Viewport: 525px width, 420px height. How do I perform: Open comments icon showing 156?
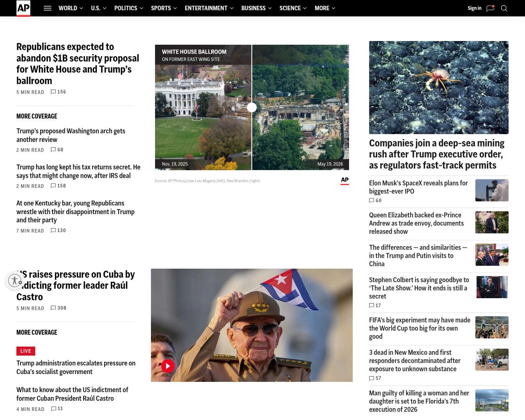[x=53, y=92]
